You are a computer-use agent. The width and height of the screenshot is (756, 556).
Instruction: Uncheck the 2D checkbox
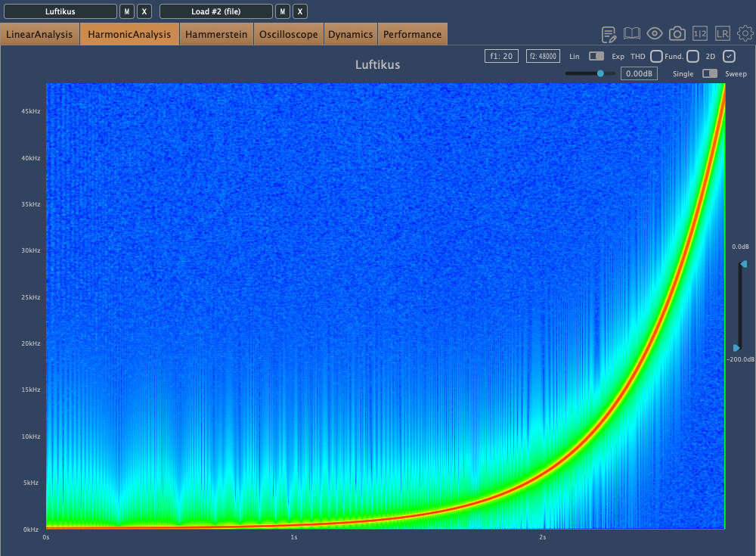point(729,56)
